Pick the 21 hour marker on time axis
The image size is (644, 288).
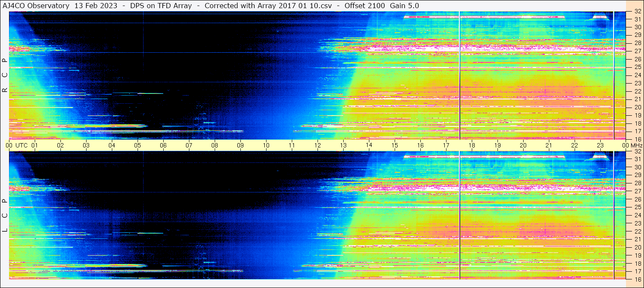coord(549,145)
